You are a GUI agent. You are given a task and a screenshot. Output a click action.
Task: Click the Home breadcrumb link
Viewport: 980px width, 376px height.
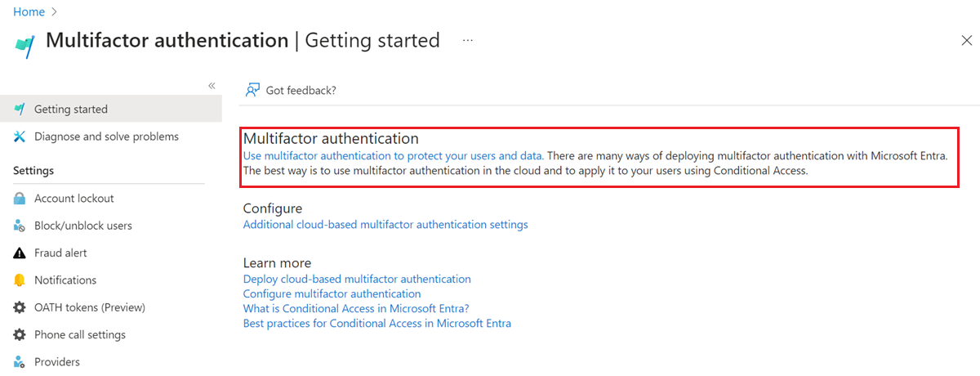pos(29,12)
